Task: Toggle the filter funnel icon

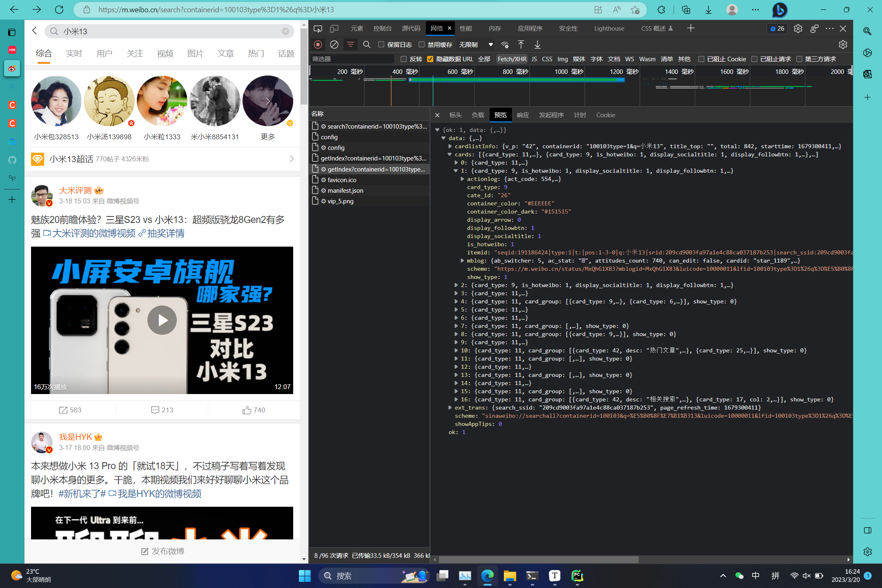Action: coord(350,45)
